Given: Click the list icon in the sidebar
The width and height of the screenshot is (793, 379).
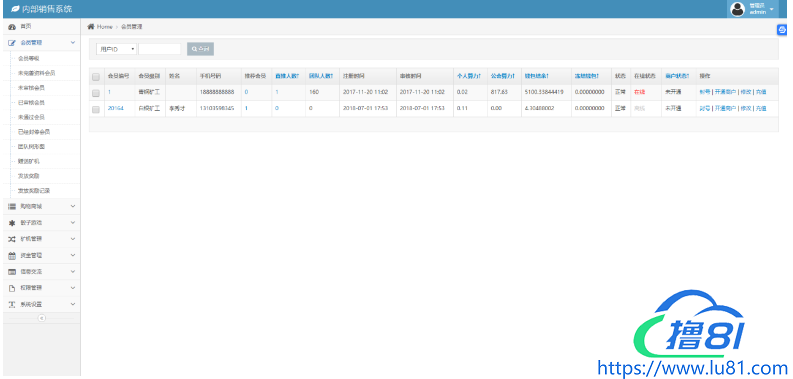Looking at the screenshot, I should pyautogui.click(x=12, y=206).
